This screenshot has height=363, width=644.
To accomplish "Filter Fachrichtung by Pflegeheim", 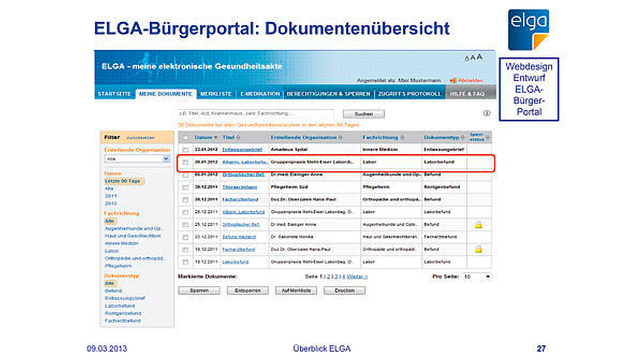I will 118,266.
